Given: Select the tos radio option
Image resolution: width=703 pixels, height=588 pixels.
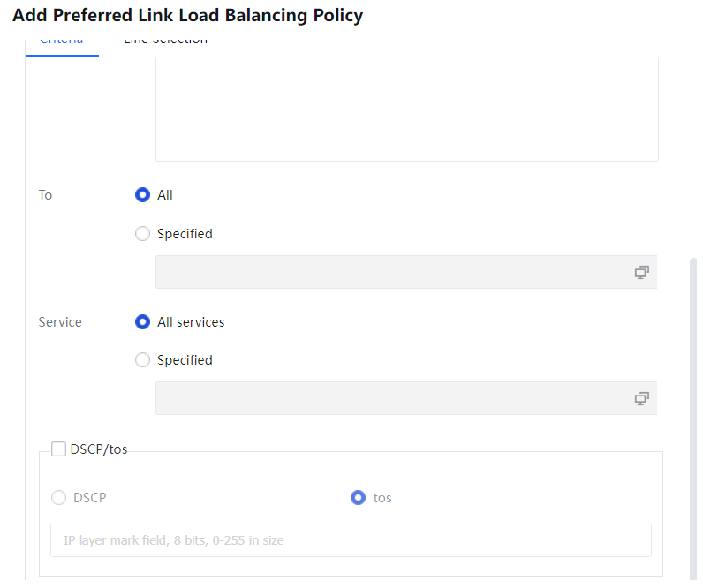Looking at the screenshot, I should 359,498.
